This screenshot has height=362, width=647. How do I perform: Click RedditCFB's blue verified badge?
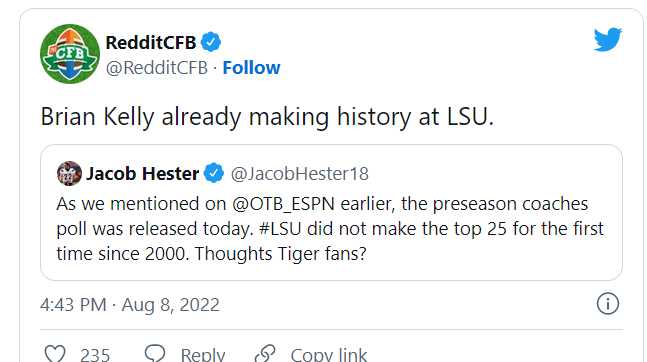[211, 42]
